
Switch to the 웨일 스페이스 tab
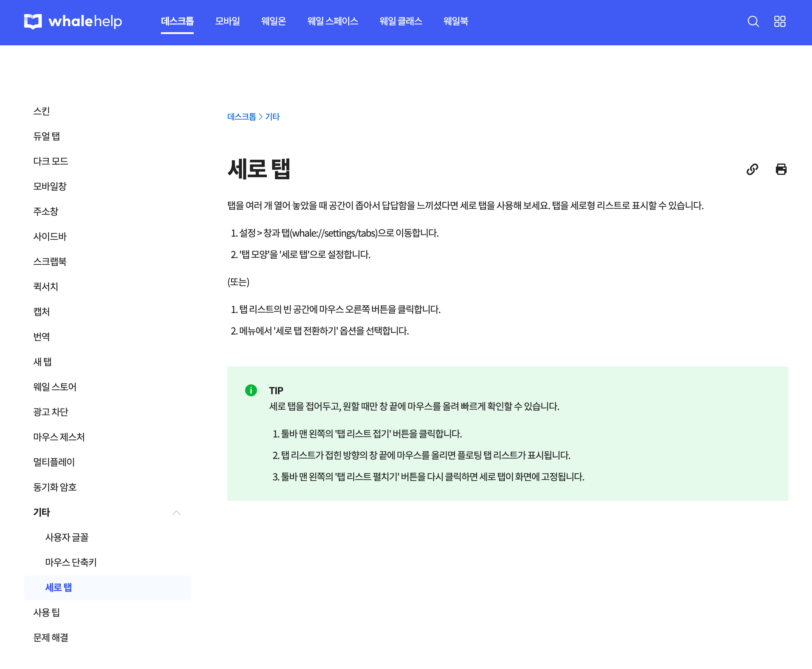click(333, 21)
